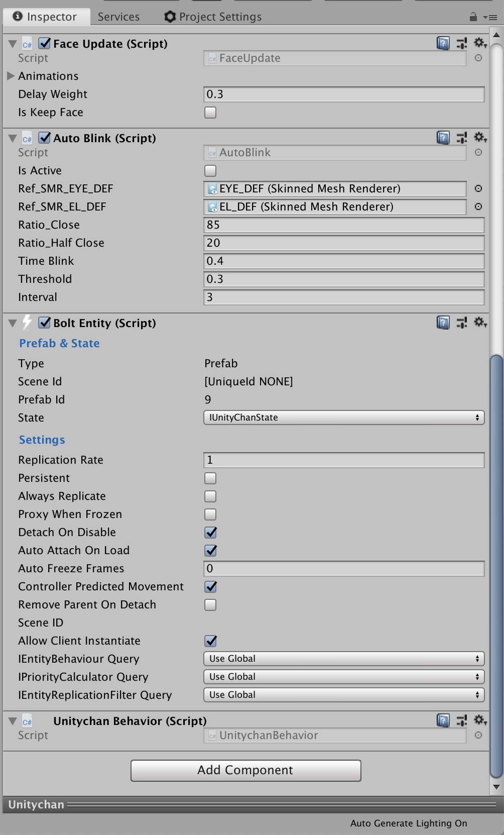This screenshot has width=504, height=835.
Task: Enable the Is Active checkbox
Action: click(210, 171)
